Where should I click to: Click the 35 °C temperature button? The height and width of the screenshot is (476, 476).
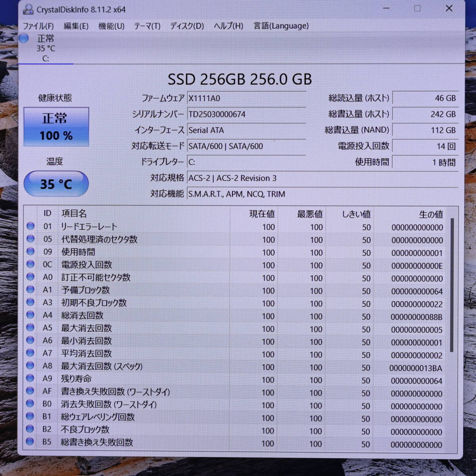(56, 184)
